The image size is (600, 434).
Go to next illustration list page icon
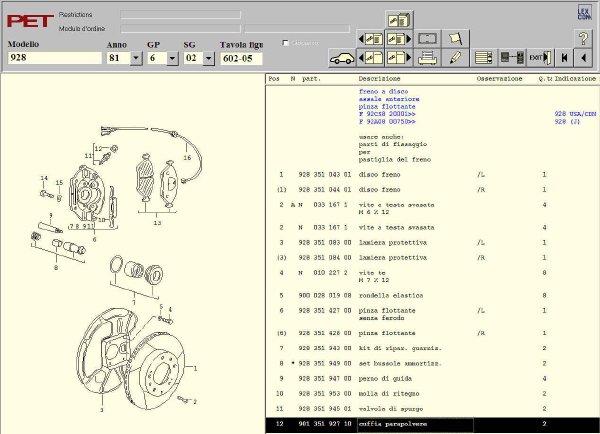(399, 39)
